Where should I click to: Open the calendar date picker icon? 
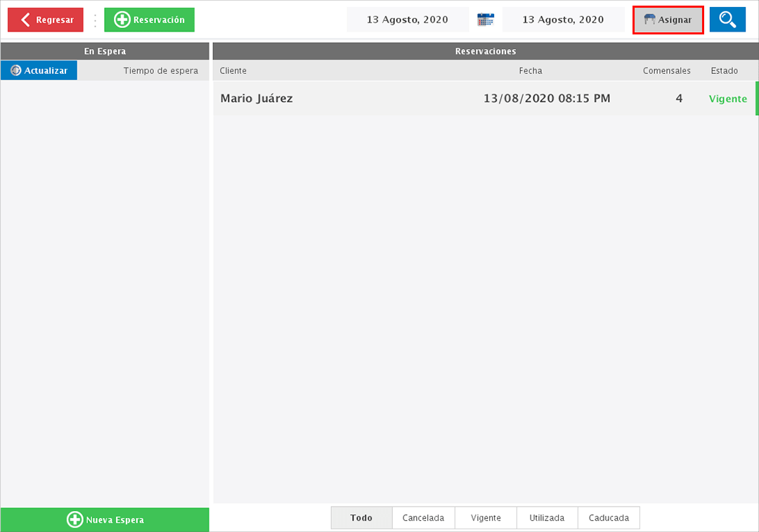pyautogui.click(x=485, y=19)
